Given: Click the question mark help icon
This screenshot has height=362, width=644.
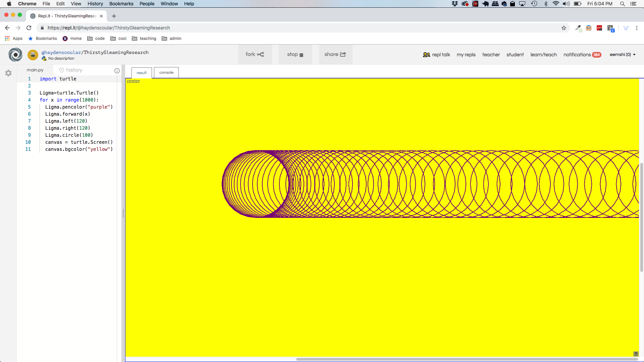Looking at the screenshot, I should pyautogui.click(x=636, y=354).
